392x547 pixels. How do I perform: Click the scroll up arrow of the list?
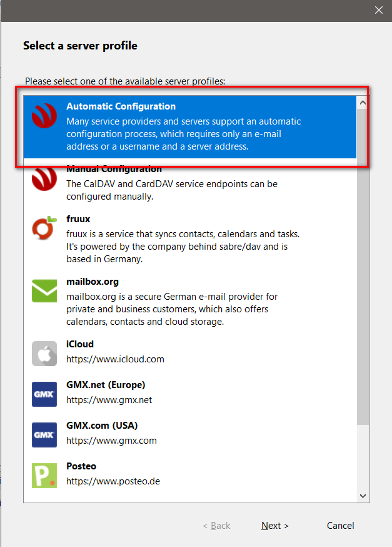[x=363, y=103]
